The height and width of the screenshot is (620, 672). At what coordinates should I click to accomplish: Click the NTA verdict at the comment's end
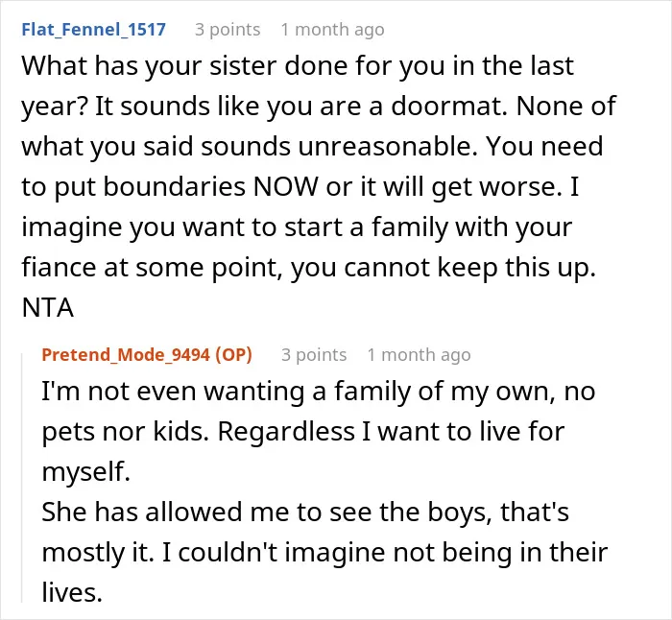tap(48, 308)
